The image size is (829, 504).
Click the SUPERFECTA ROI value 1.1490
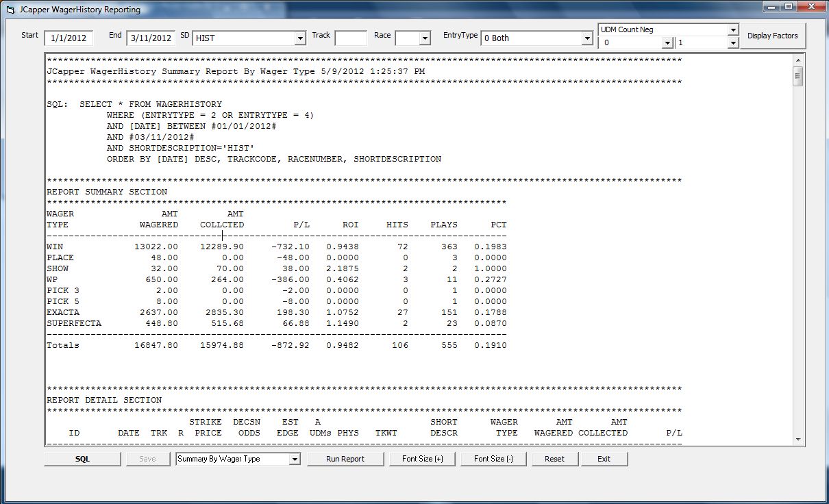(343, 323)
